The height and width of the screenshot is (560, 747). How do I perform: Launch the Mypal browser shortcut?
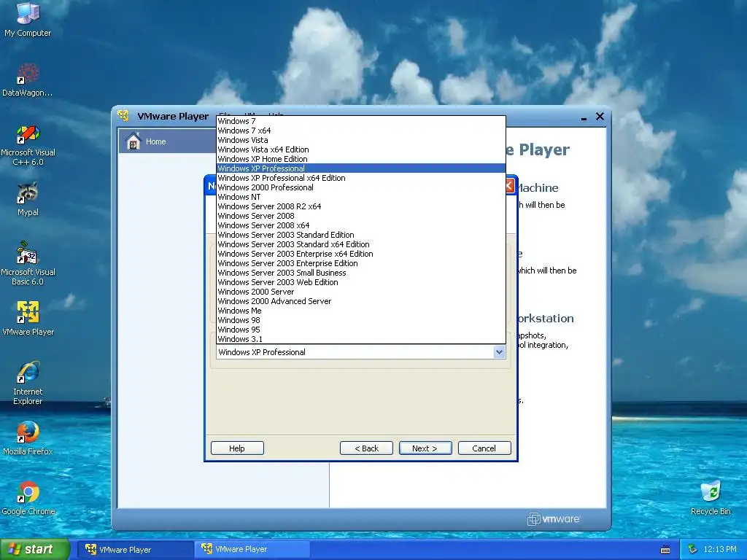(x=28, y=199)
